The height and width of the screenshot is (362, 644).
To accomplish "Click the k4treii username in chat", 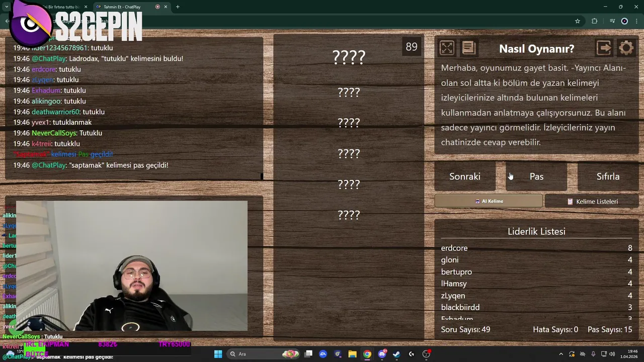I will click(x=41, y=144).
